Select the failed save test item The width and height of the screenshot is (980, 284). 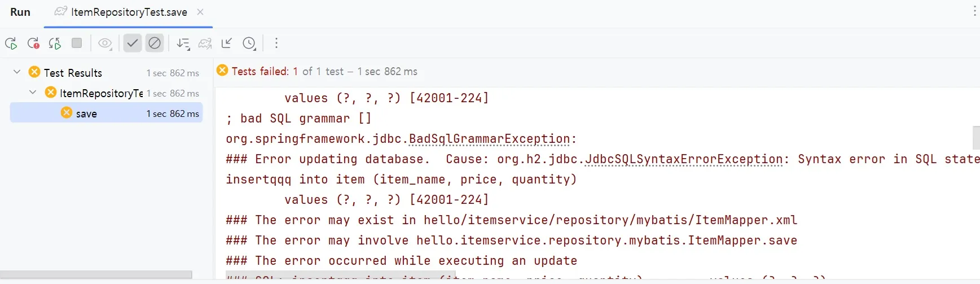[87, 113]
